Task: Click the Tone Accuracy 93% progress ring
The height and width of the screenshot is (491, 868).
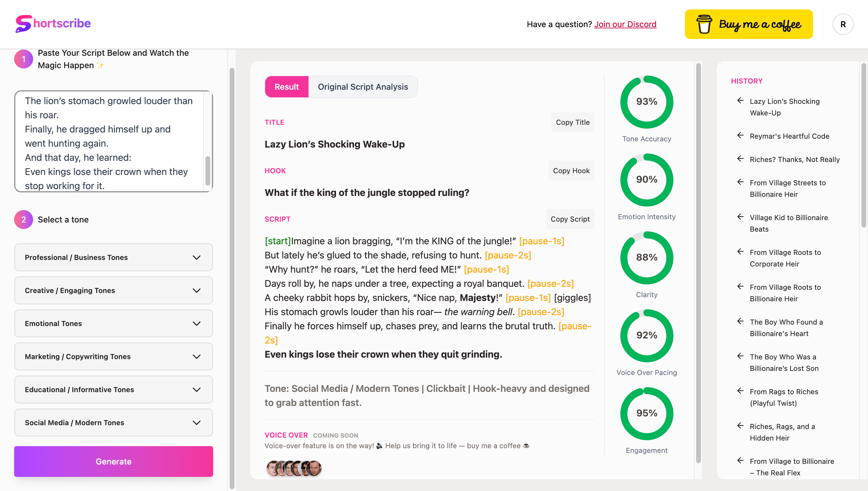Action: click(646, 102)
